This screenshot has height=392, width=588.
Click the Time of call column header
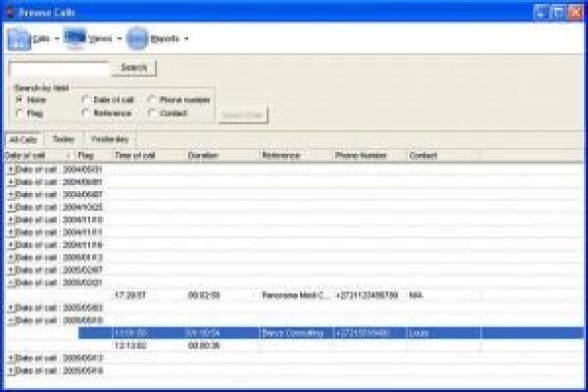(149, 155)
